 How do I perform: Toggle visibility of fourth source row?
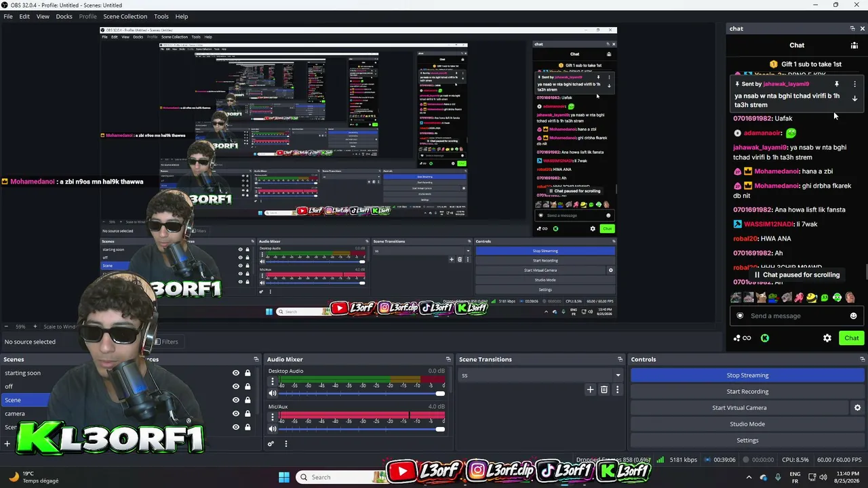pos(236,413)
